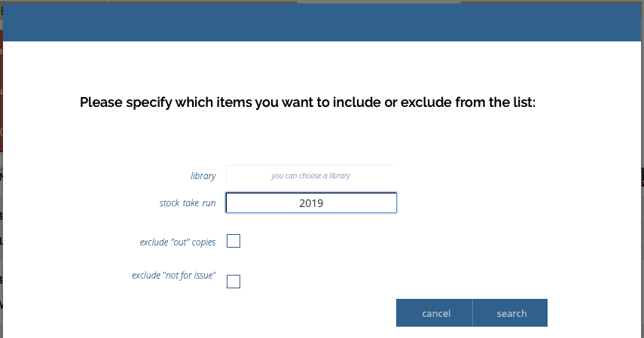Click the "you can choose a library" placeholder
Screen dimensions: 644x338
[310, 175]
